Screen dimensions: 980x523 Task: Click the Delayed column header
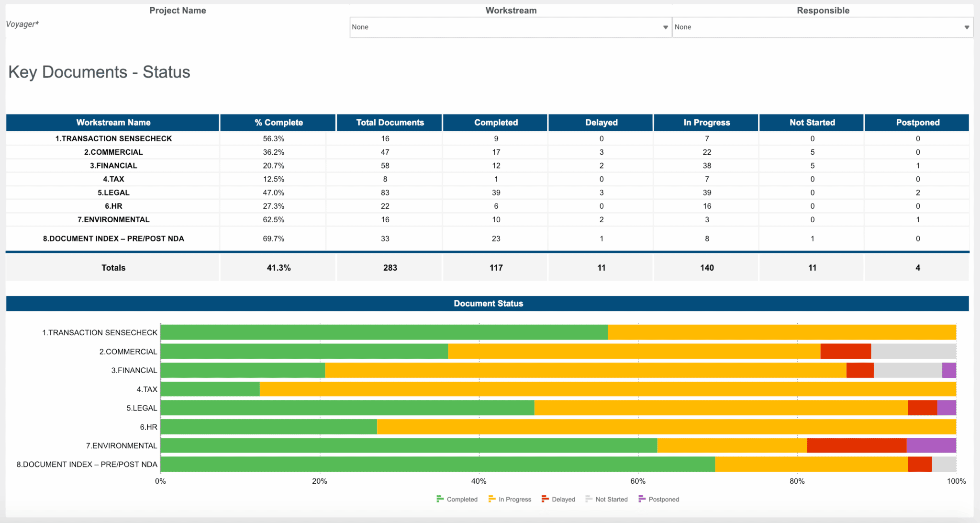click(601, 123)
